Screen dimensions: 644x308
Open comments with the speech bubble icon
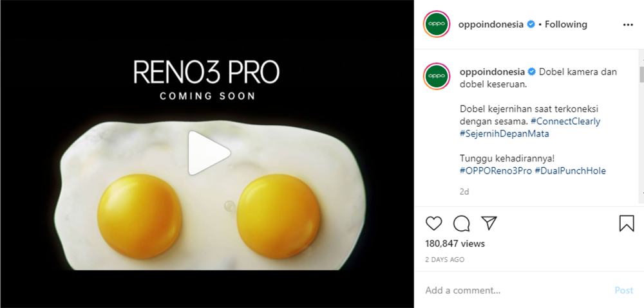click(461, 223)
